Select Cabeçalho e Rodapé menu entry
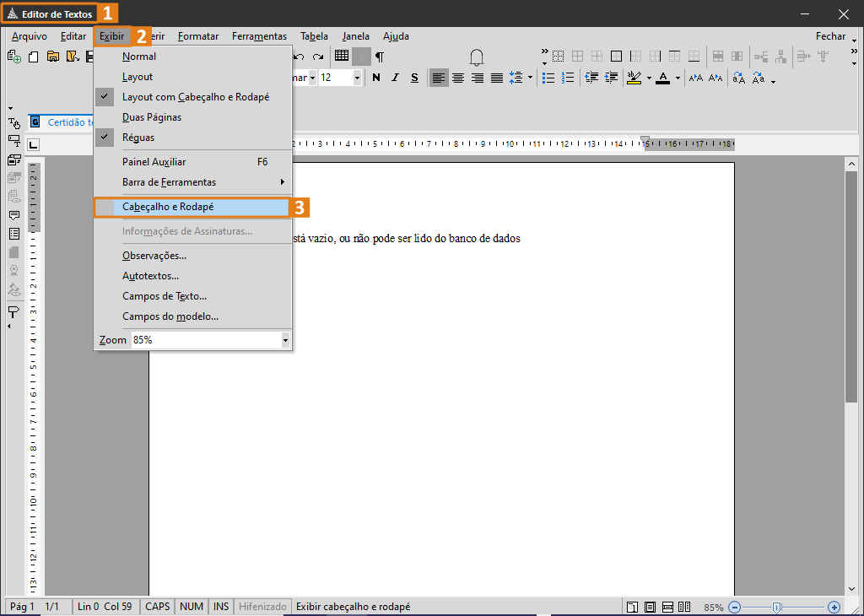The image size is (864, 616). pos(192,208)
